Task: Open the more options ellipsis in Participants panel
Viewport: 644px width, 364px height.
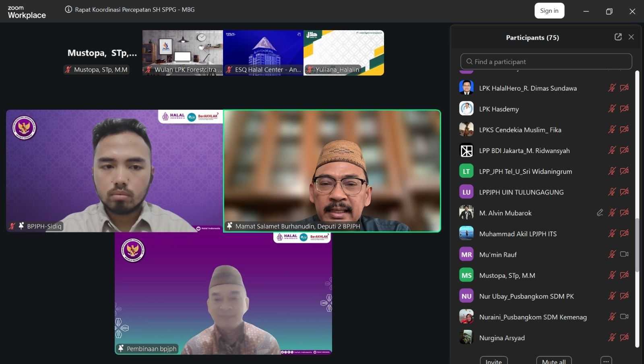Action: point(606,361)
